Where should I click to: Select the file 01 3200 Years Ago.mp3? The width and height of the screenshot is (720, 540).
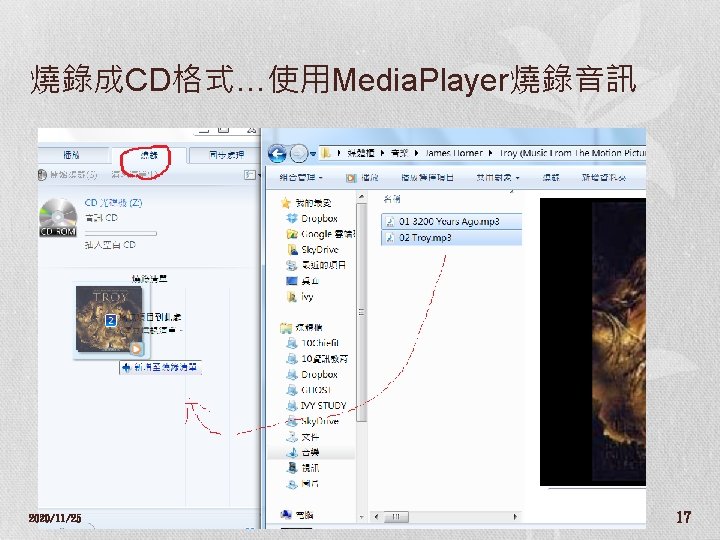click(x=451, y=221)
